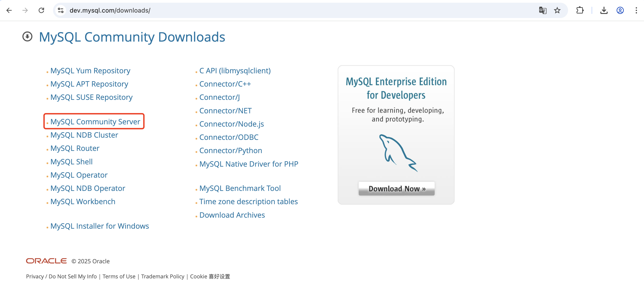This screenshot has height=304, width=644.
Task: Click the Oracle logo in footer
Action: [x=46, y=261]
